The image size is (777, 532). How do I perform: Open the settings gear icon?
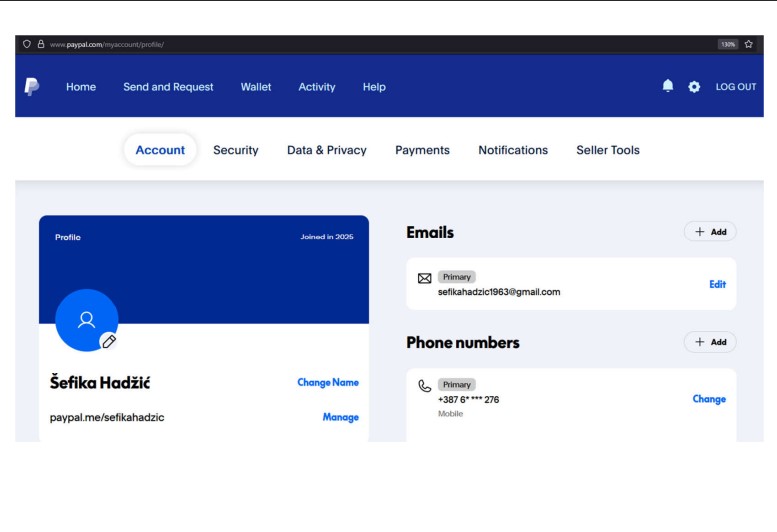point(694,87)
